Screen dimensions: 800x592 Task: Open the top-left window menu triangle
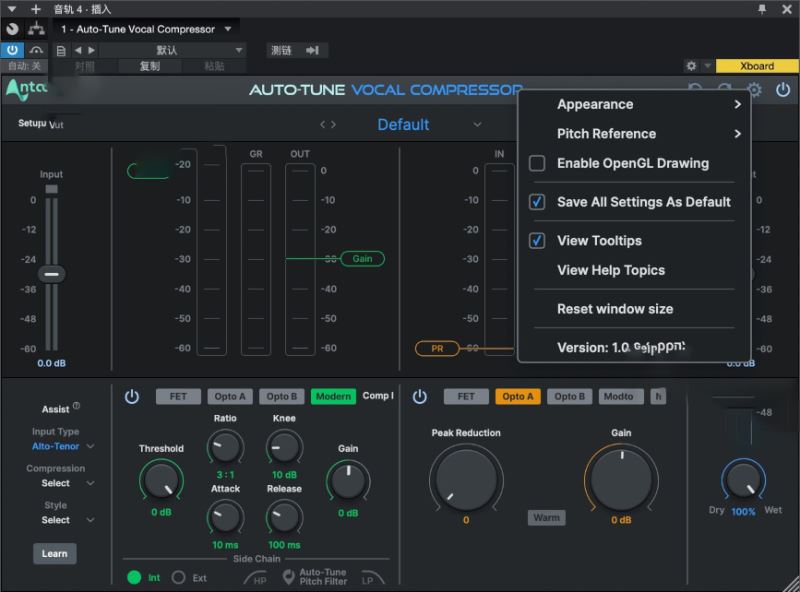pyautogui.click(x=12, y=9)
